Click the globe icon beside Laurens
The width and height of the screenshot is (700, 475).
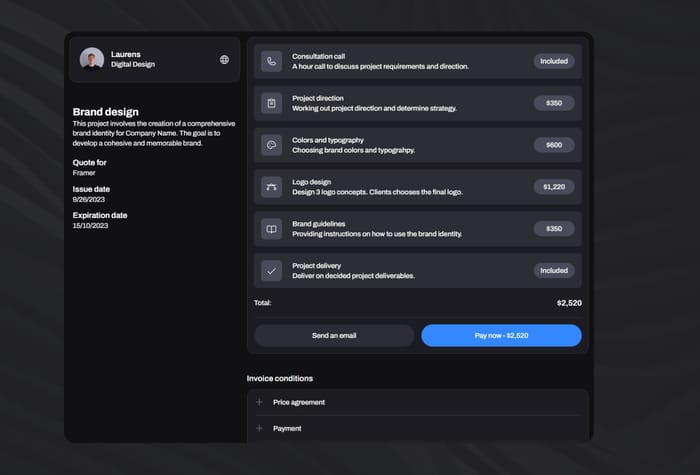click(x=225, y=59)
